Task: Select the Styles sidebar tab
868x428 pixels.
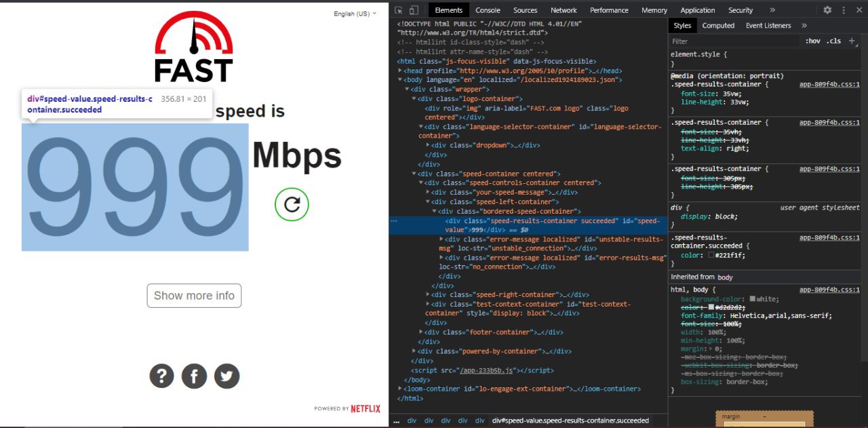Action: 682,25
